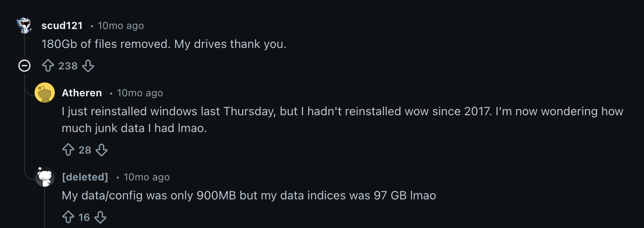The height and width of the screenshot is (228, 644).
Task: Open the scud121 username link
Action: [x=62, y=26]
